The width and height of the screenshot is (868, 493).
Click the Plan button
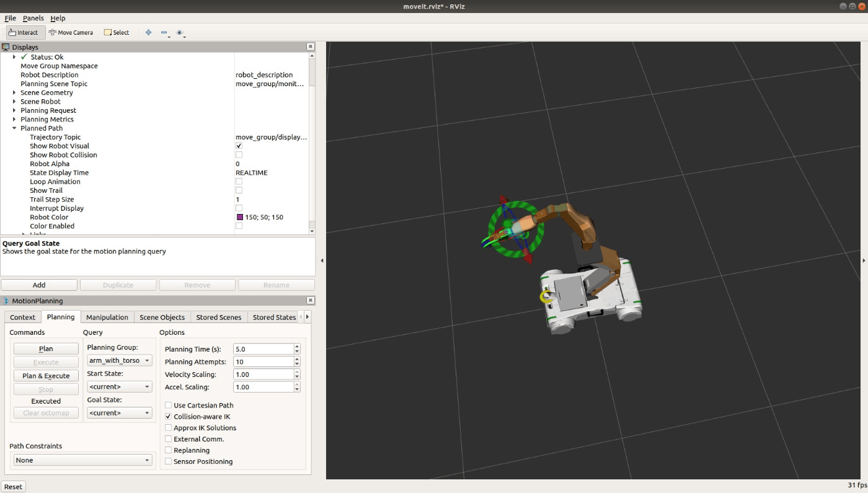(46, 349)
